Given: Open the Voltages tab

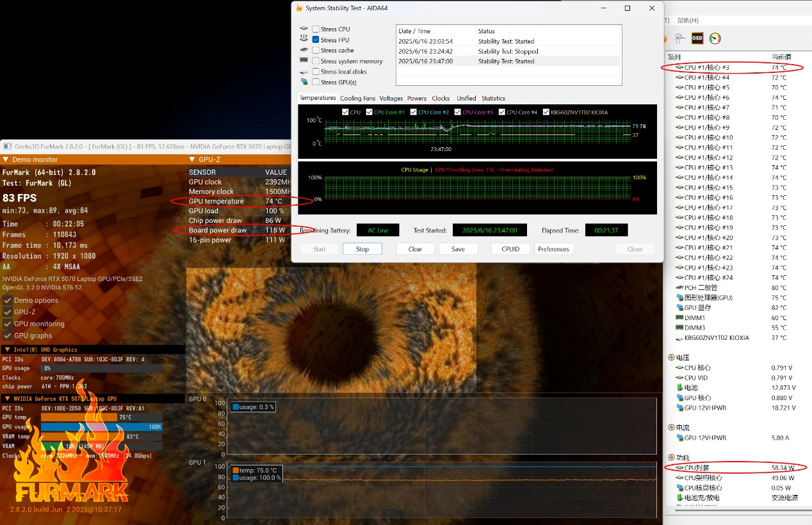Looking at the screenshot, I should point(391,98).
